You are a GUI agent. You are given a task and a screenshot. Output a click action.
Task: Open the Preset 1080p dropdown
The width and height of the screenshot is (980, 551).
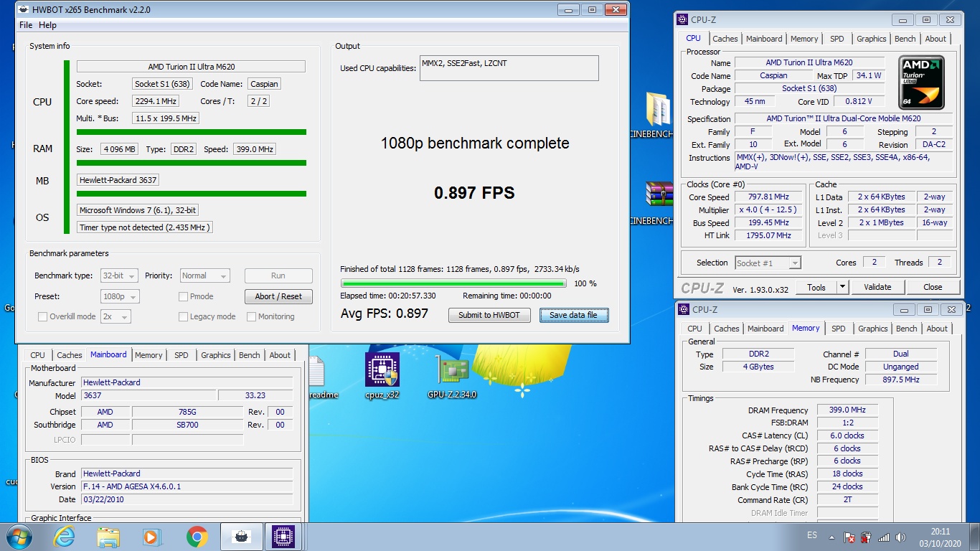pyautogui.click(x=120, y=296)
